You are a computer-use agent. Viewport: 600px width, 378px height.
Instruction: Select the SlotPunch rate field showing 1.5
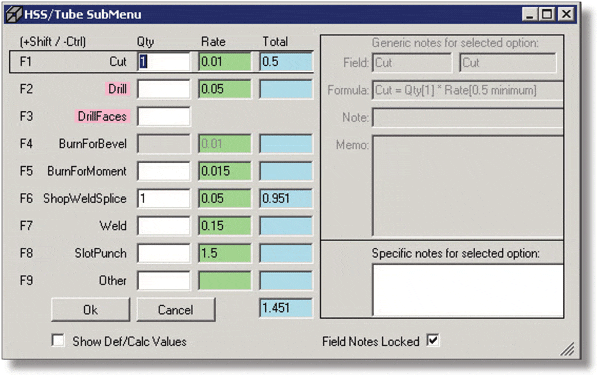pos(225,253)
